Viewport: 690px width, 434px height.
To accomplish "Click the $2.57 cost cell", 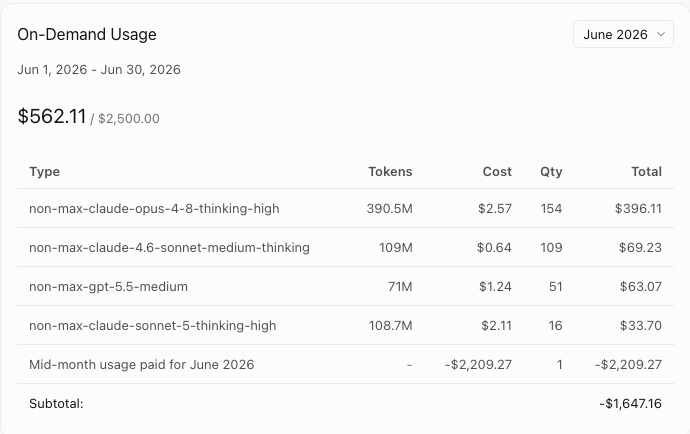I will [x=495, y=209].
